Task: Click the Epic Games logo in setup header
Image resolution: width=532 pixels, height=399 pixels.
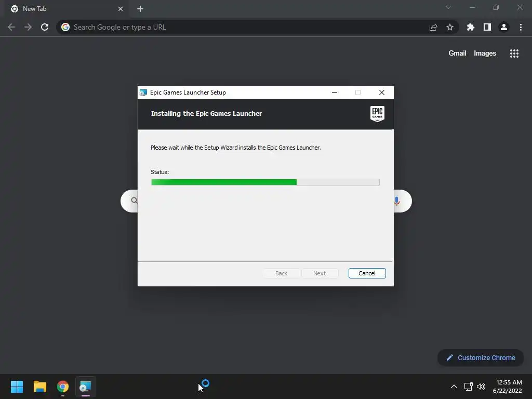Action: point(377,114)
